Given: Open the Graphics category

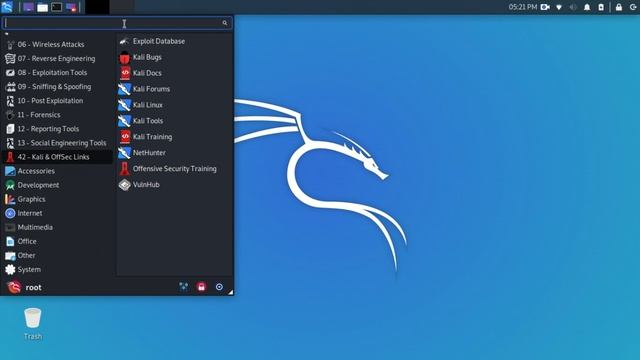Looking at the screenshot, I should (57, 199).
